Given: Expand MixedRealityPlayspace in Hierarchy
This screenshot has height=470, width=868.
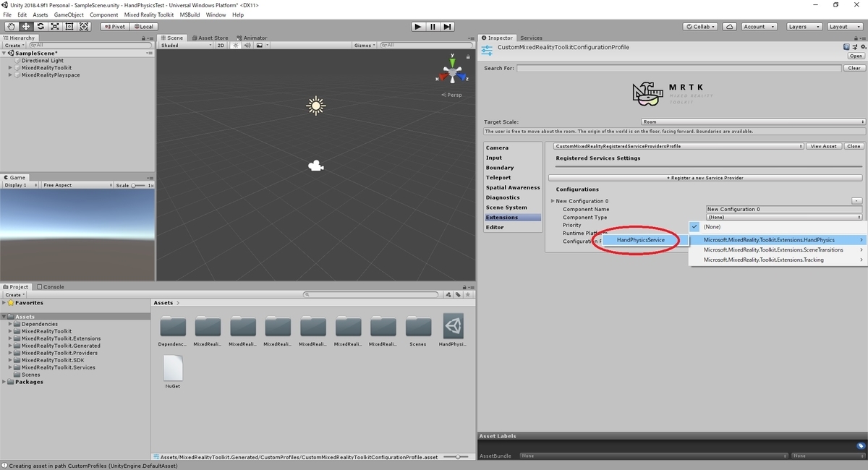Looking at the screenshot, I should pos(11,75).
